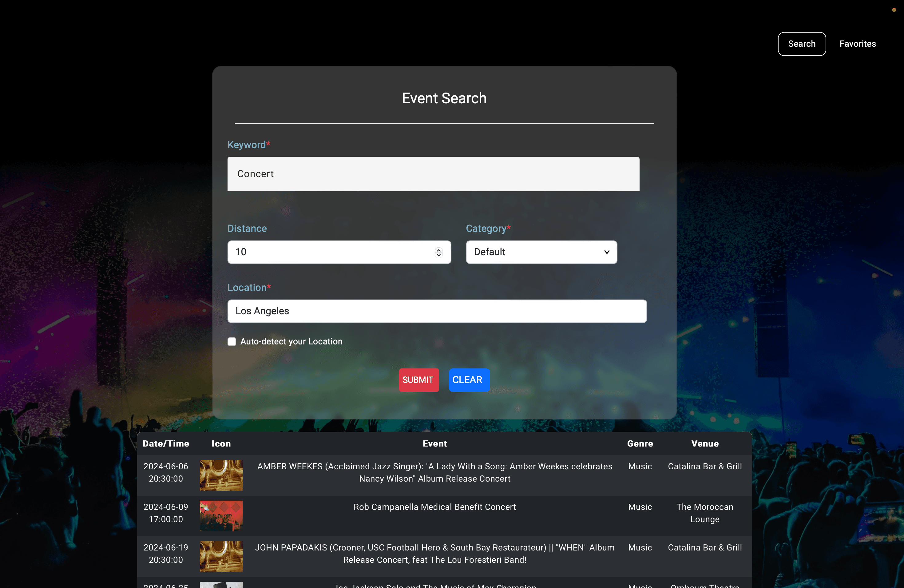Screen dimensions: 904x588
Task: Select the 2024-06-19 20:30:00 date cell
Action: click(166, 554)
